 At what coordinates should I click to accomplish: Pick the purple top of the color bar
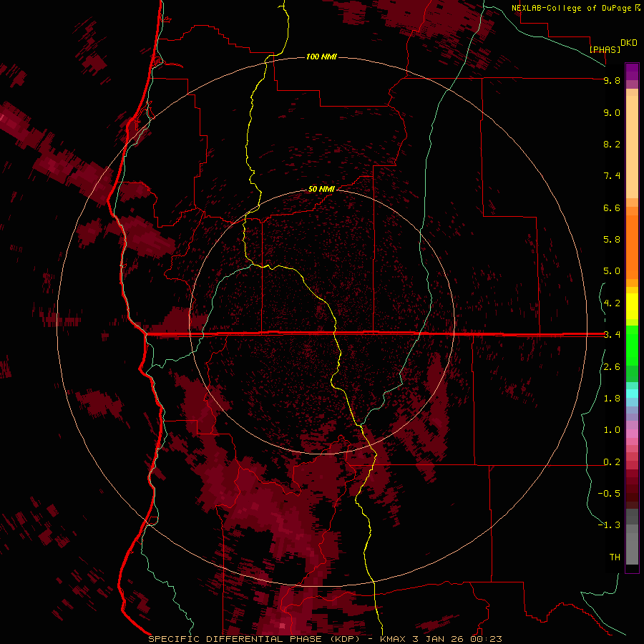[x=632, y=72]
